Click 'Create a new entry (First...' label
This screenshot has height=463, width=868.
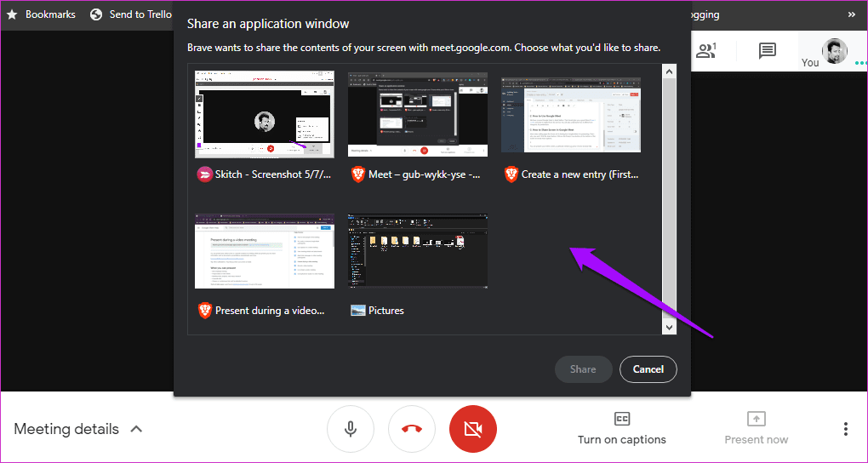[580, 174]
